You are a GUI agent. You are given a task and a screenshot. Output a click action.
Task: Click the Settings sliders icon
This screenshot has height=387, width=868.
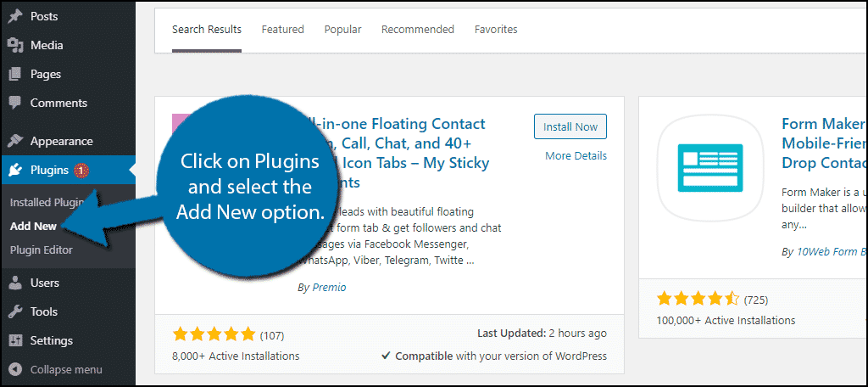pos(15,340)
